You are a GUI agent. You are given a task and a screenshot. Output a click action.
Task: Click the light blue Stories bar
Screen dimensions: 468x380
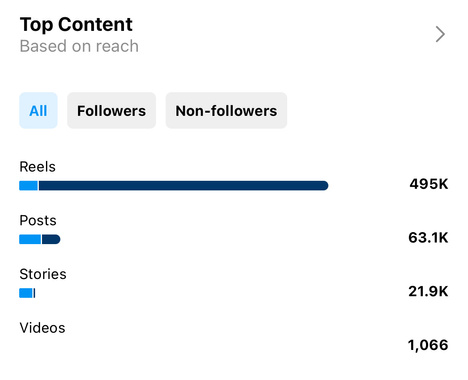(x=26, y=293)
